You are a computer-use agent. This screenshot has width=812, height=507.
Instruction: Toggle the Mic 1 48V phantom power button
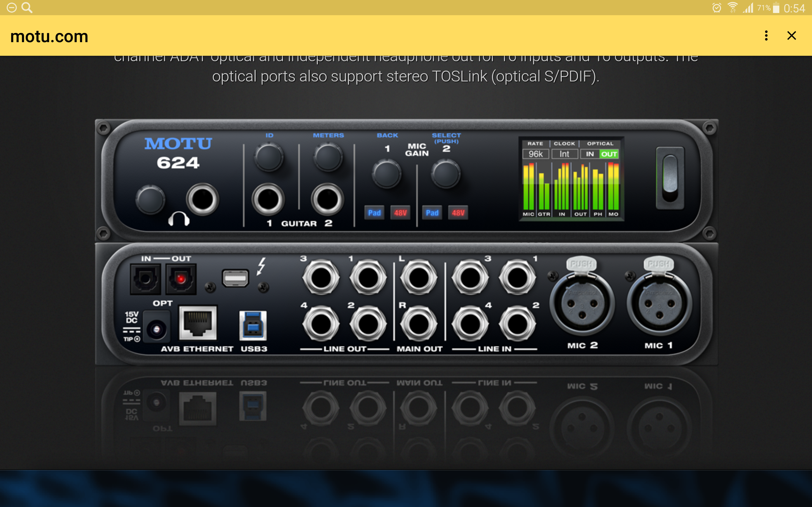(400, 213)
